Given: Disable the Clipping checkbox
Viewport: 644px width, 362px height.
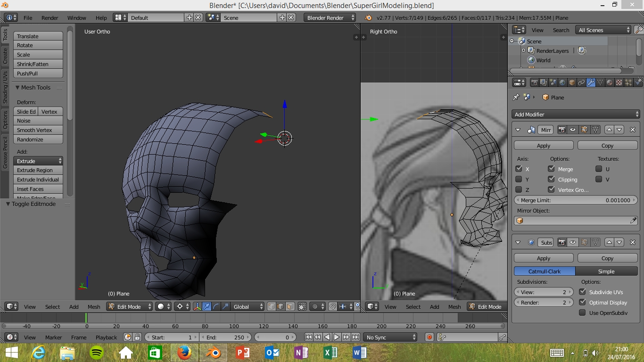Looking at the screenshot, I should point(551,179).
